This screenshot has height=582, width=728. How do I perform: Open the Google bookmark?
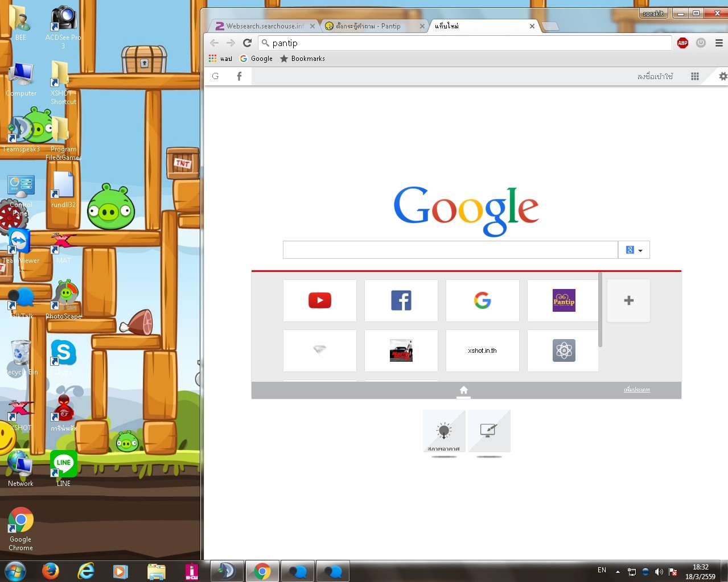pyautogui.click(x=256, y=59)
